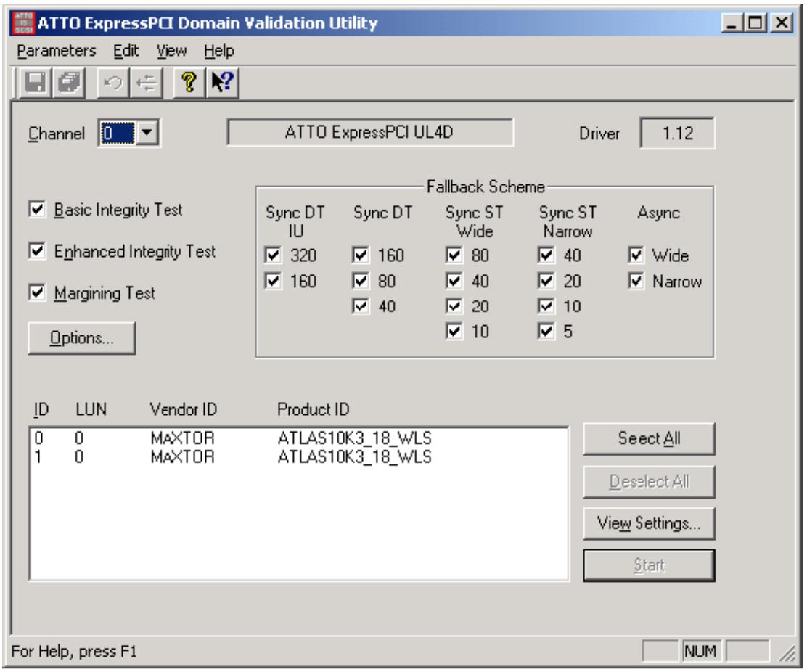Click the ATTO application icon in title bar

23,23
